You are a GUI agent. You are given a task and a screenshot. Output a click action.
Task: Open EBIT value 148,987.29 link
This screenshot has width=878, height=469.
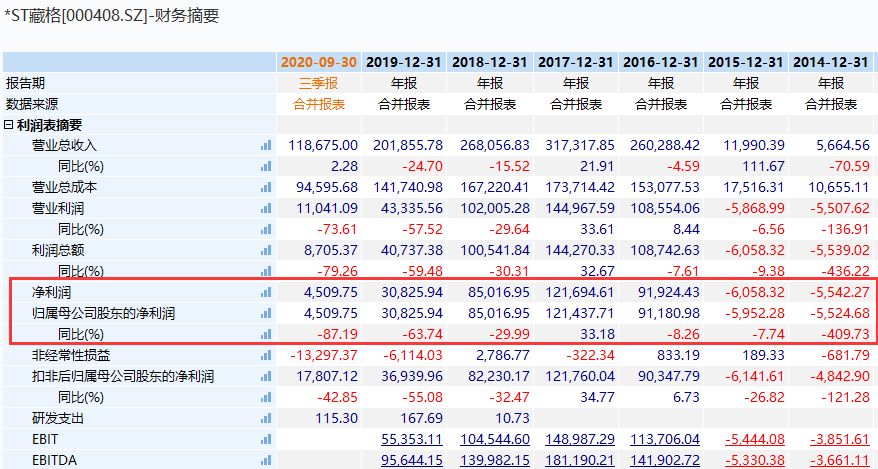click(x=580, y=439)
